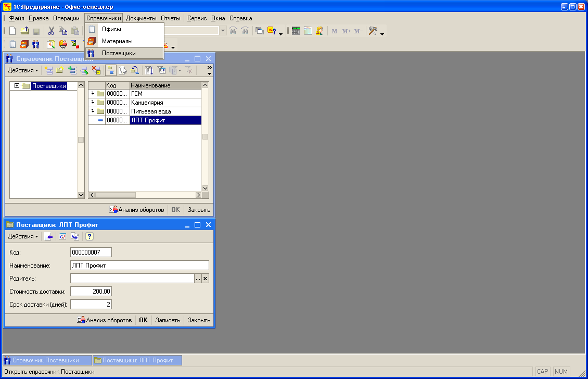This screenshot has width=588, height=379.
Task: Click Родитель select button with dots
Action: pos(198,279)
